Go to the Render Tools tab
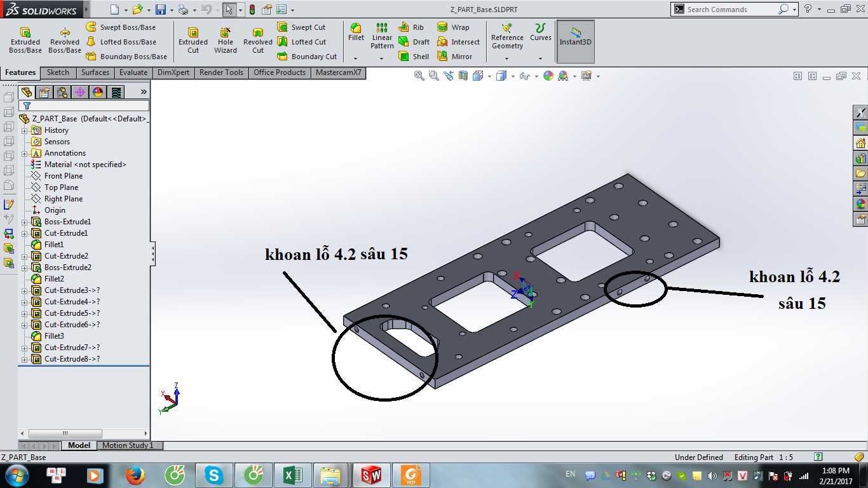Image resolution: width=868 pixels, height=488 pixels. point(221,72)
